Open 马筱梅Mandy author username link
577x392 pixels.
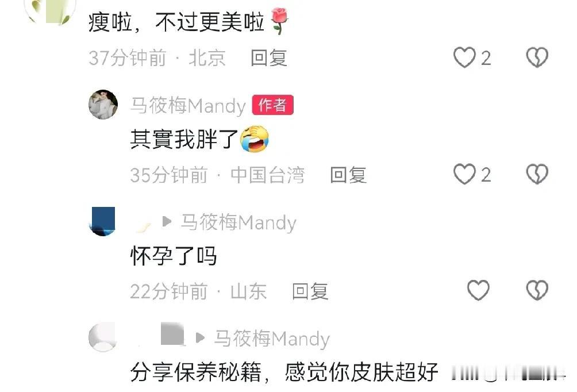coord(188,106)
